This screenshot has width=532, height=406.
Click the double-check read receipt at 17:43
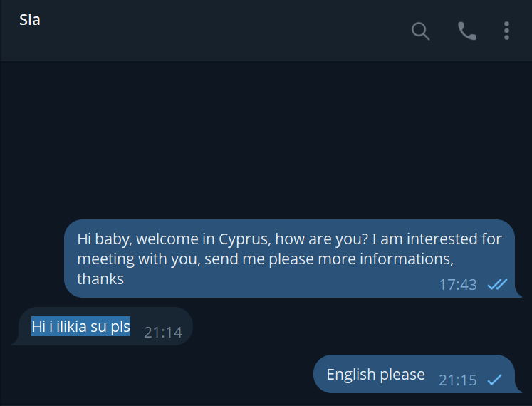point(497,284)
